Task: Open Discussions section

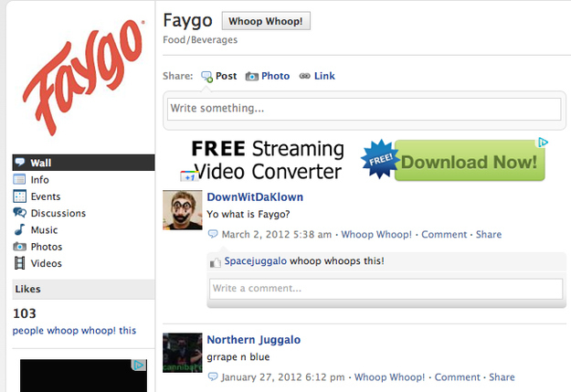Action: click(58, 213)
